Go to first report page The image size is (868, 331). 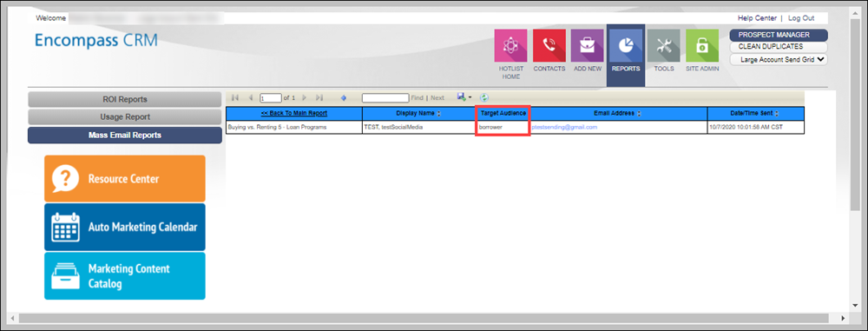tap(235, 97)
